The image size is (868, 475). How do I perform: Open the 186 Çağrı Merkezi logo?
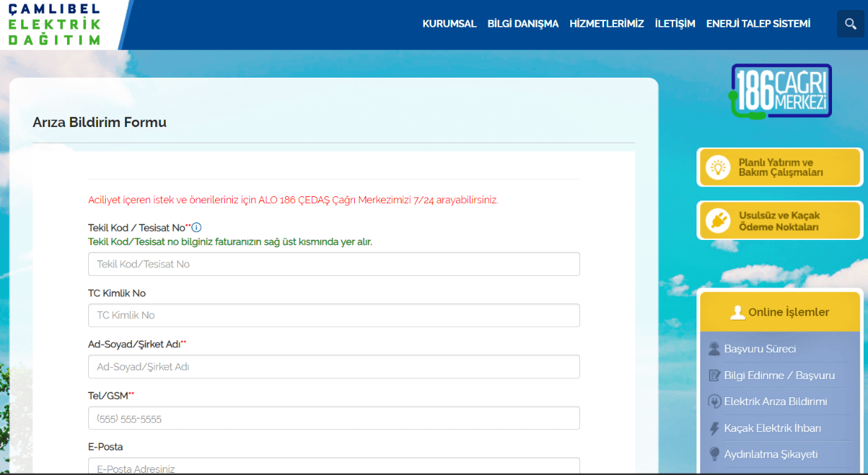point(780,91)
